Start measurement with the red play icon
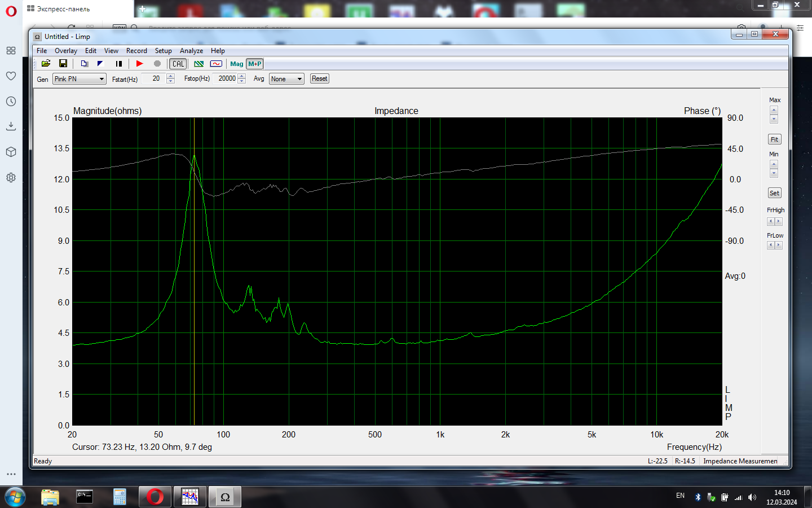 point(139,64)
